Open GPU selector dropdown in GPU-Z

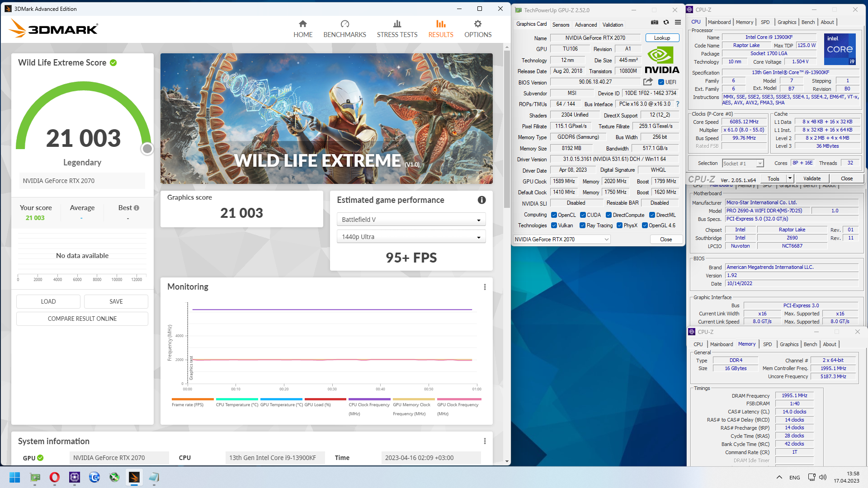click(x=562, y=239)
